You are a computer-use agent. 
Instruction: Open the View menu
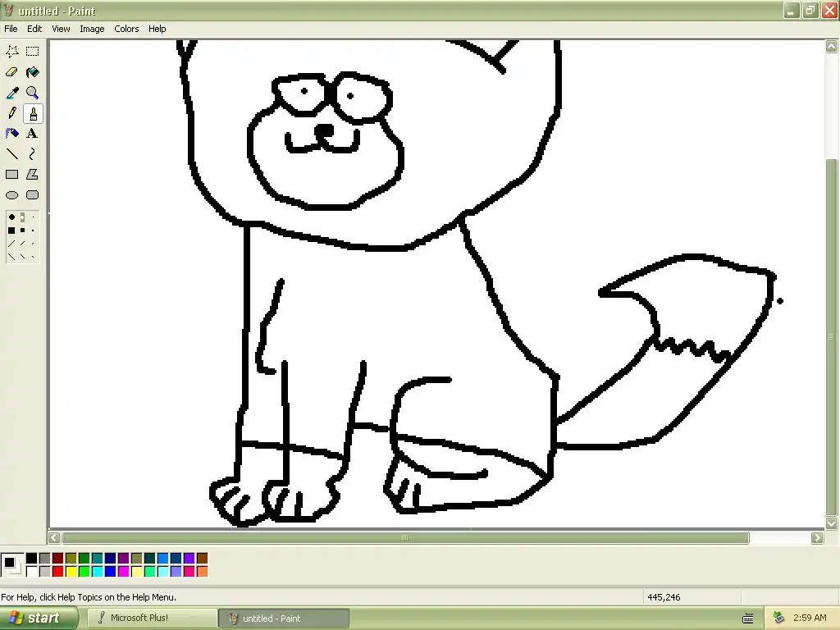61,29
